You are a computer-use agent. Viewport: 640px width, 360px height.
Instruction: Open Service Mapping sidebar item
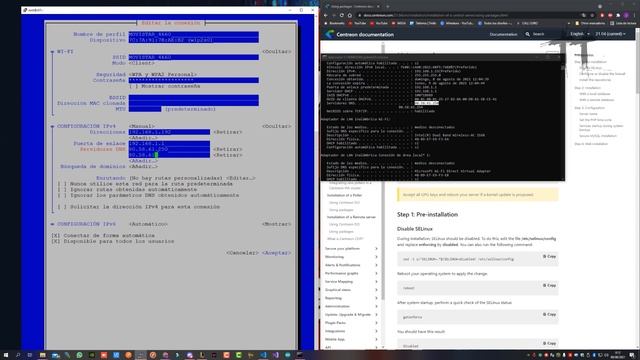tap(351, 282)
